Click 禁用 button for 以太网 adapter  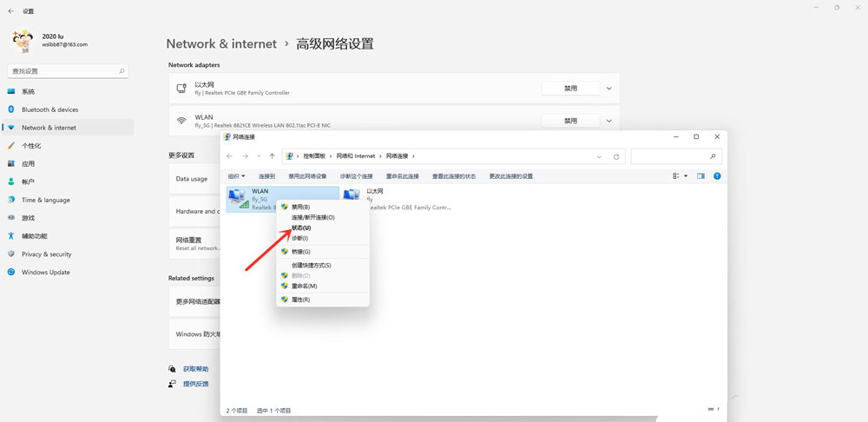coord(570,89)
